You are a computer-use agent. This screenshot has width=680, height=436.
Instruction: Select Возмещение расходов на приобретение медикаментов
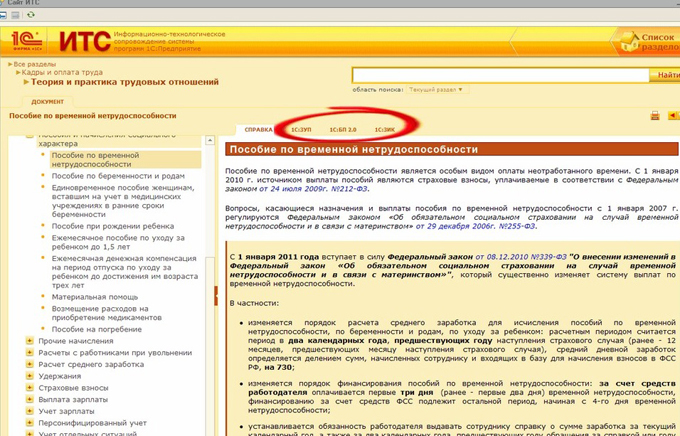coord(107,313)
